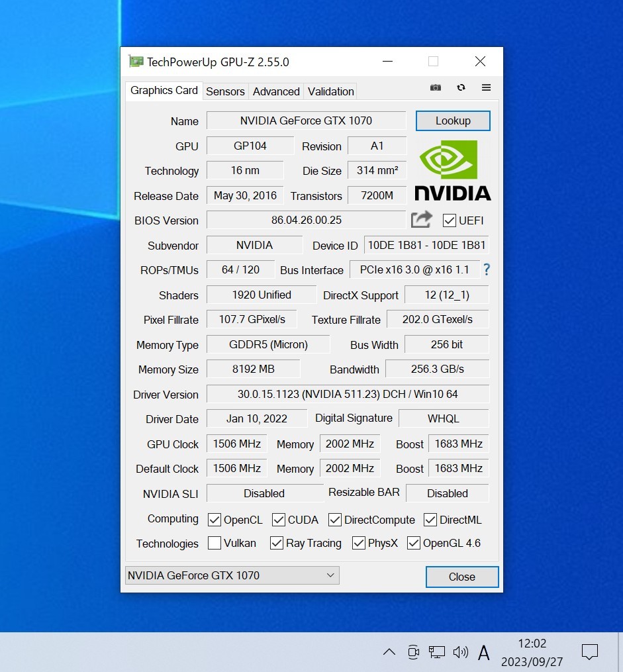Screen dimensions: 623x672
Task: Click the GPU Clock row Boost 1683 MHz
Action: [458, 444]
